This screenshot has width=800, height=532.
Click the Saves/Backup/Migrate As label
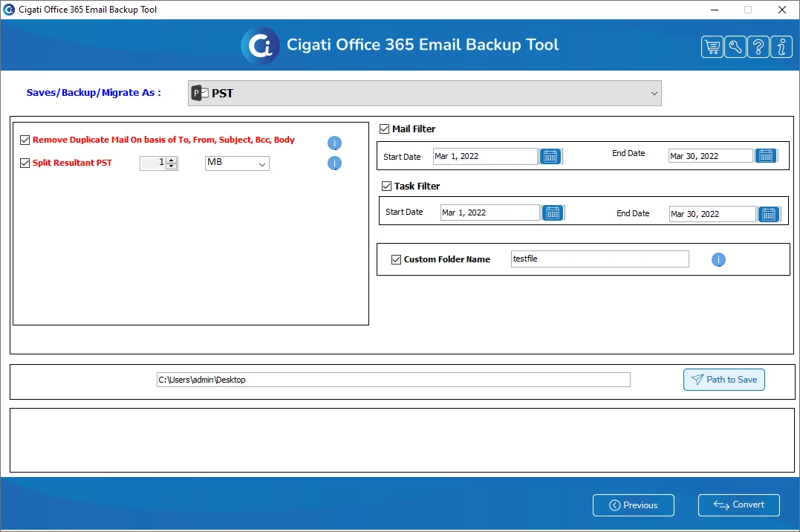tap(94, 93)
